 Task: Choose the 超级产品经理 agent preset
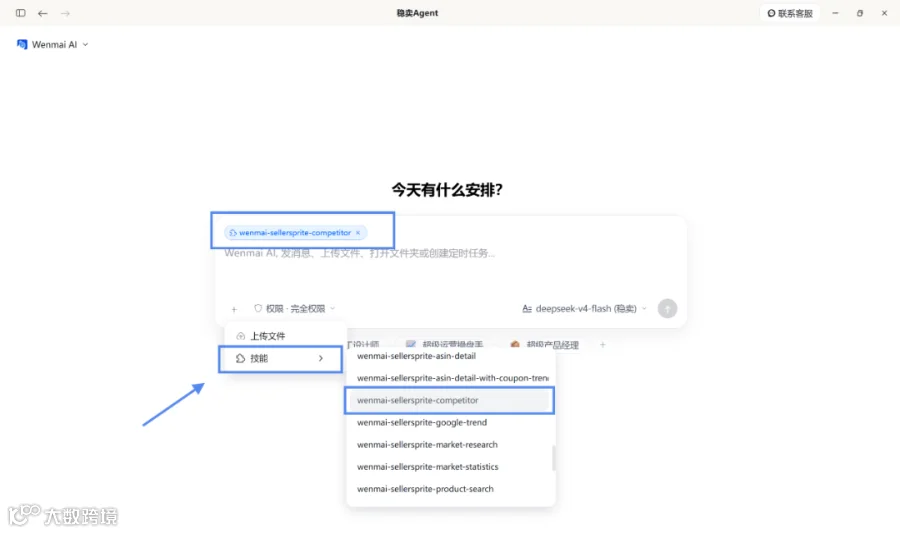(x=545, y=344)
